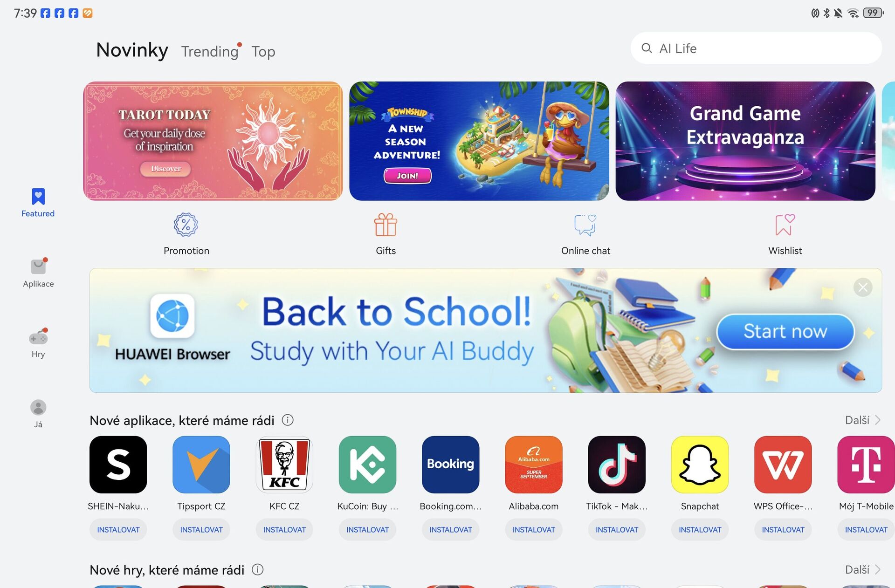Screen dimensions: 895x588
Task: Click the Novinky tab
Action: 132,50
